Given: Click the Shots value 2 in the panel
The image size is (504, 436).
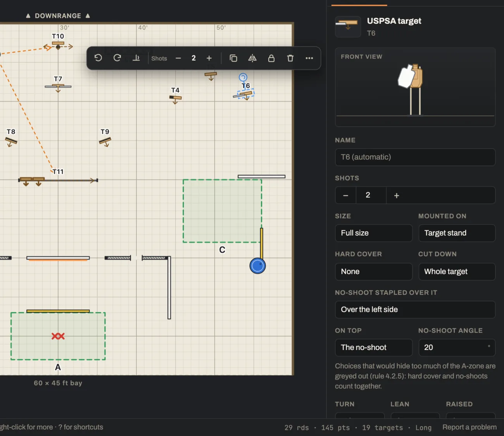Looking at the screenshot, I should pyautogui.click(x=368, y=195).
